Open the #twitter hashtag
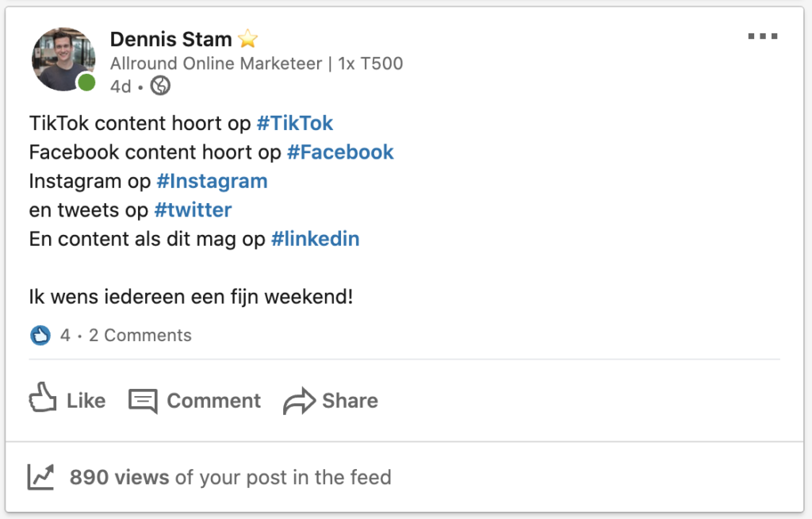812x519 pixels. [x=193, y=210]
